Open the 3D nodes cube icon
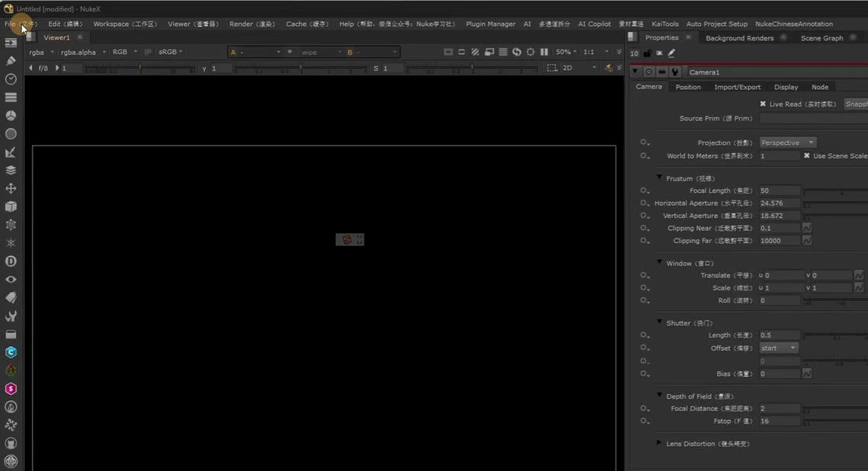 pos(11,207)
